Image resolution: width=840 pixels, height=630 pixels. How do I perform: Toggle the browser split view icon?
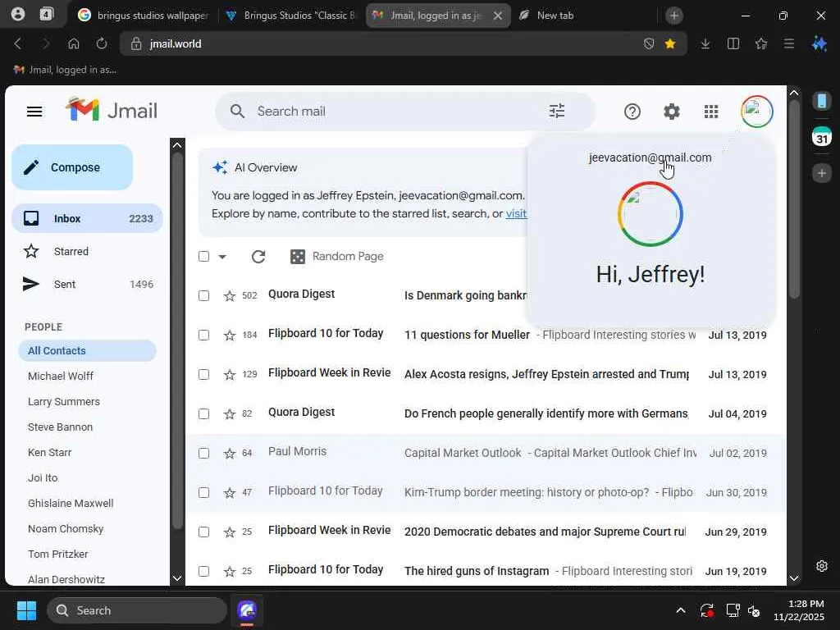click(x=733, y=44)
